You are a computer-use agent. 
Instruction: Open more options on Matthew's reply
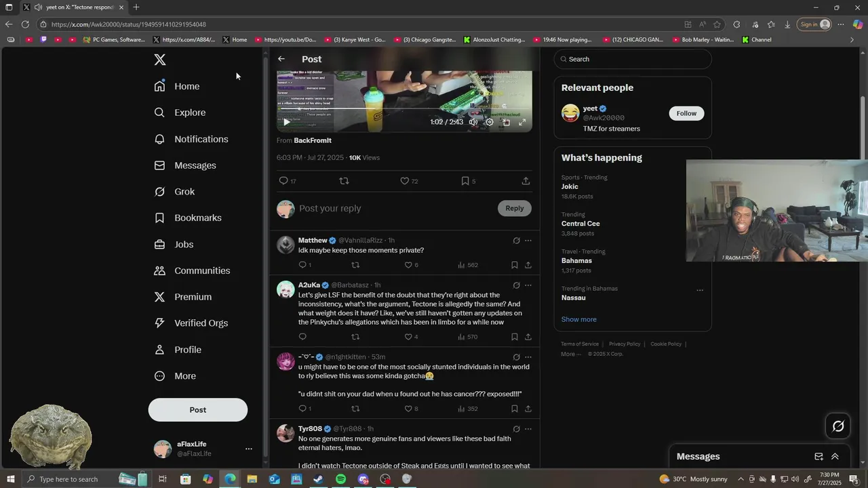528,241
